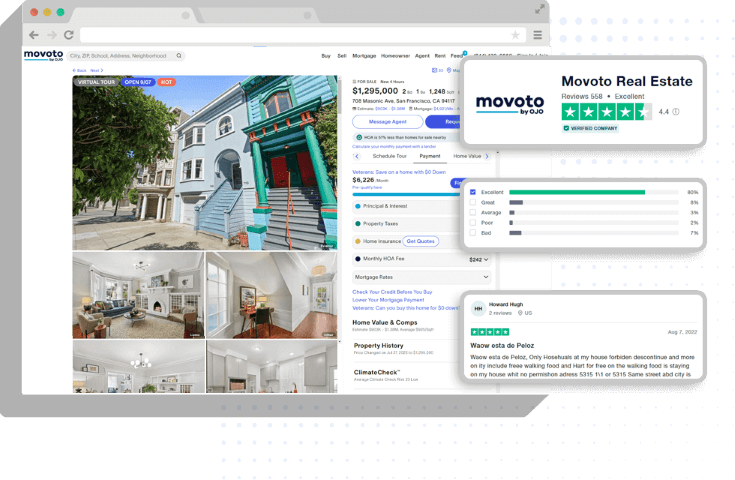Click the VIRTUAL TOUR badge on photo
735x480 pixels.
[96, 82]
